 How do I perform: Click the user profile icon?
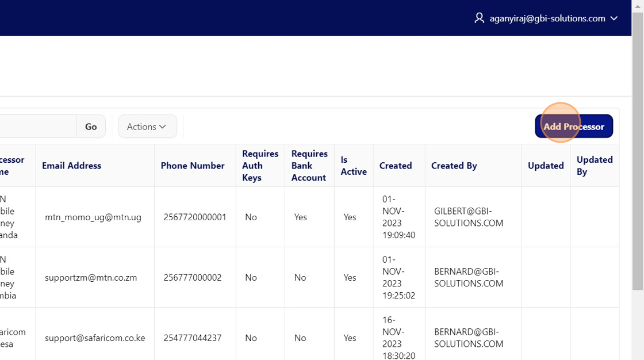coord(479,18)
